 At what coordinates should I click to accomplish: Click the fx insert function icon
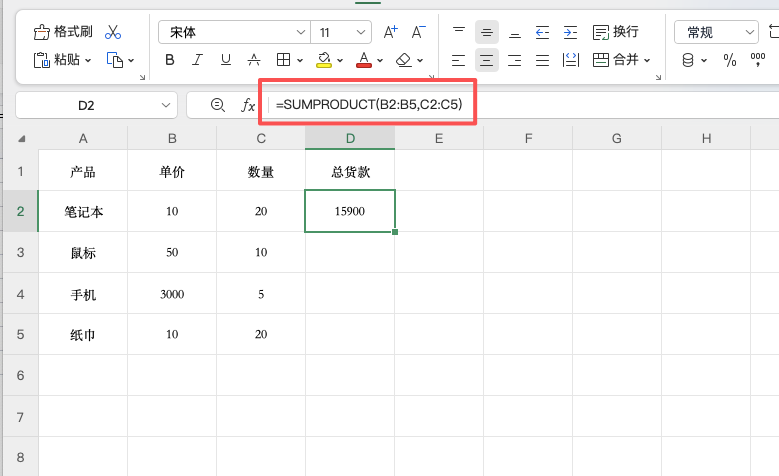click(x=248, y=105)
